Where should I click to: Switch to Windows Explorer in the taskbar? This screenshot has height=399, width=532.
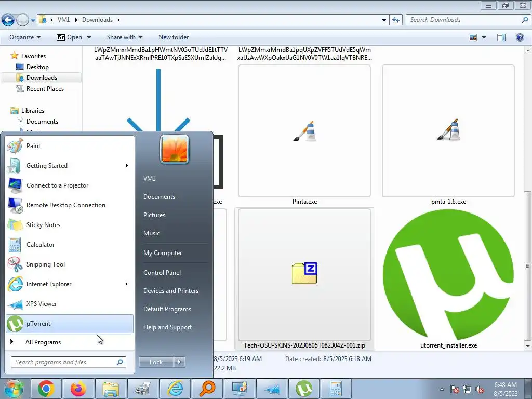point(111,389)
